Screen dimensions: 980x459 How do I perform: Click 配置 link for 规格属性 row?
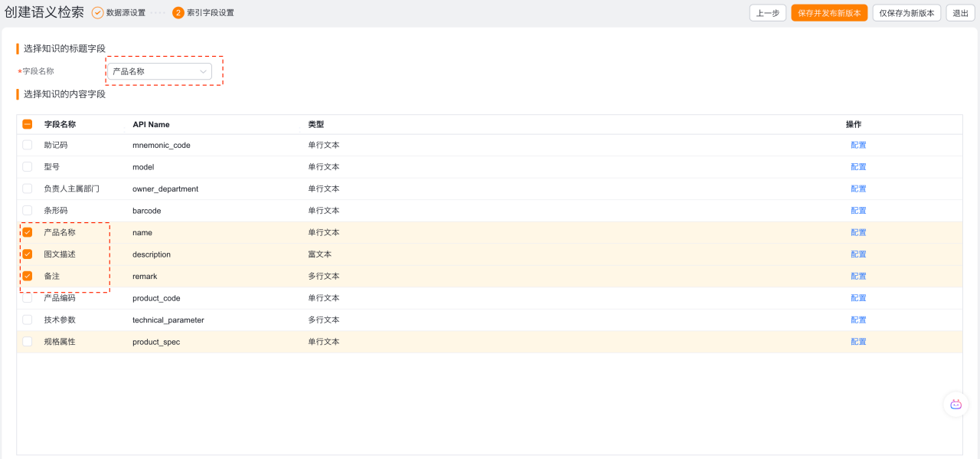(x=858, y=342)
